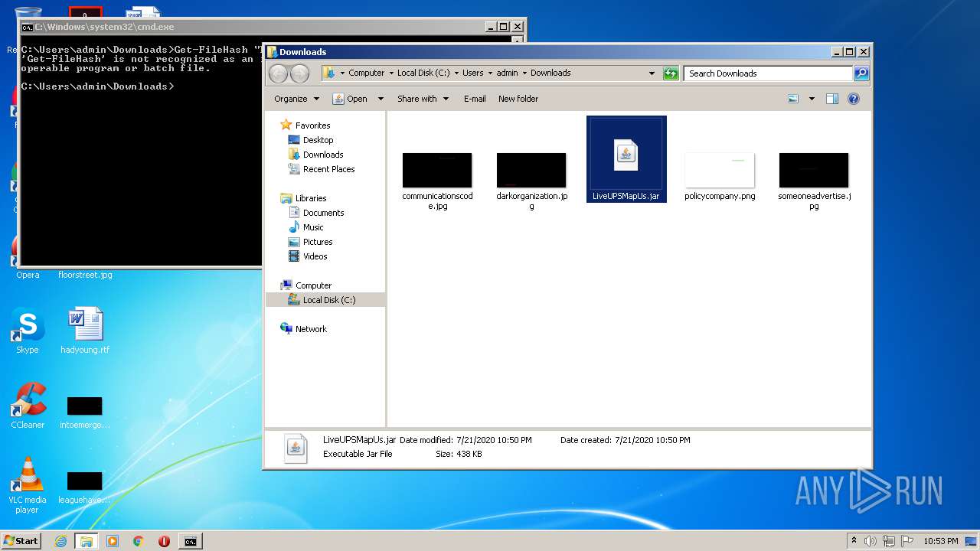Screen dimensions: 980x551
Task: Open Internet Explorer from taskbar
Action: coord(60,541)
